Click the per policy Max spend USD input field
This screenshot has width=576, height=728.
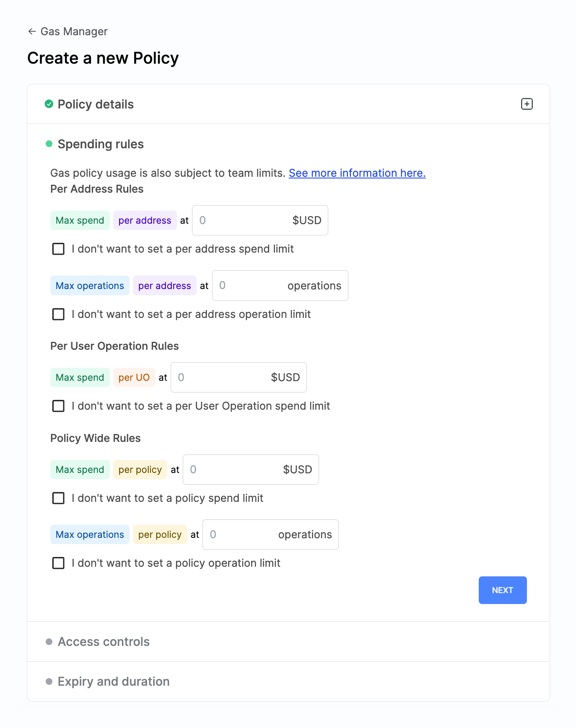click(250, 469)
